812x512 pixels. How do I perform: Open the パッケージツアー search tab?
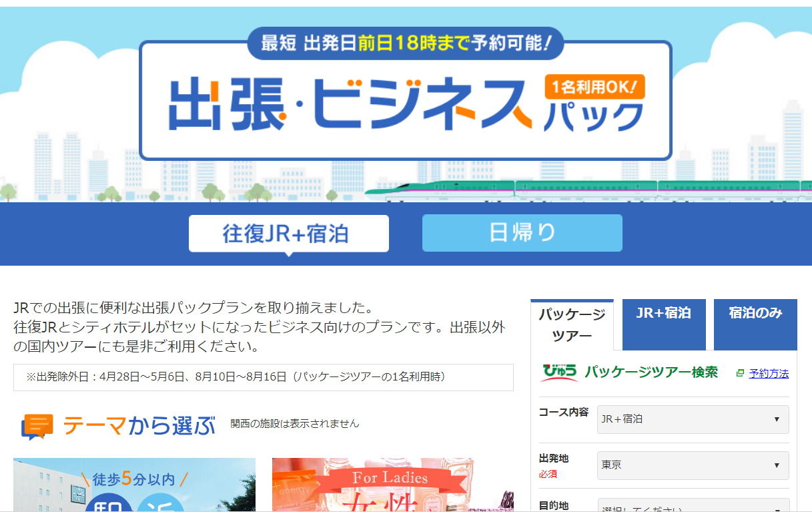pyautogui.click(x=572, y=324)
